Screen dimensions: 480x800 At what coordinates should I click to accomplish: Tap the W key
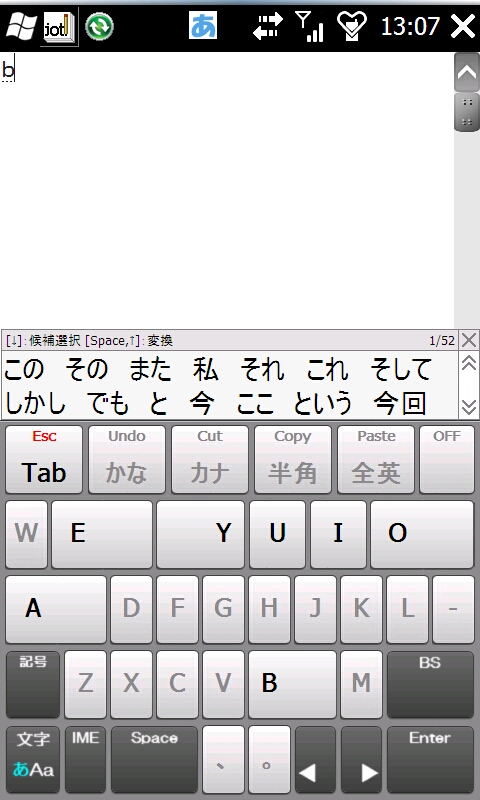[x=27, y=534]
